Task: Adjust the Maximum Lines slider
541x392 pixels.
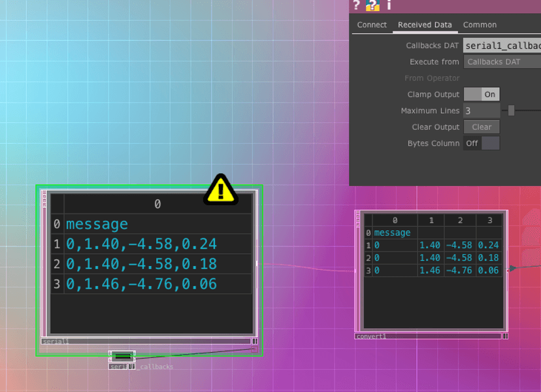Action: [x=511, y=110]
